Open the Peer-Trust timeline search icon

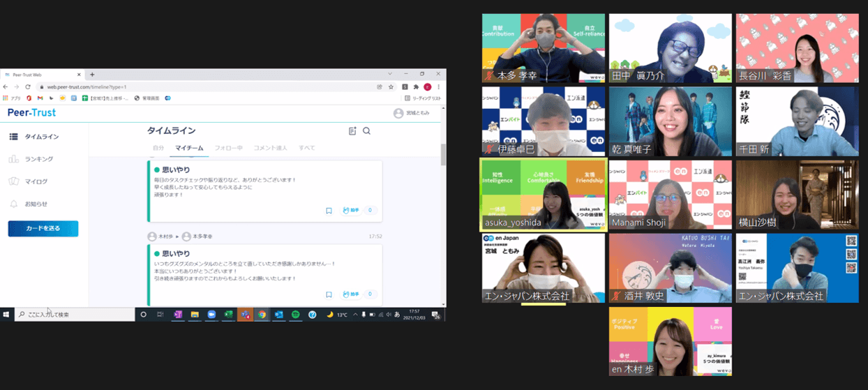[x=366, y=131]
